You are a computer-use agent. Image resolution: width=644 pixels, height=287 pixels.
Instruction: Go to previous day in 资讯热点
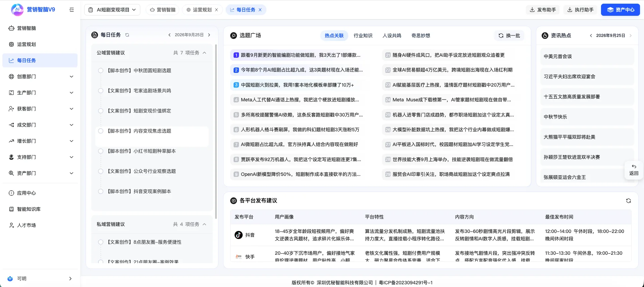tap(591, 36)
